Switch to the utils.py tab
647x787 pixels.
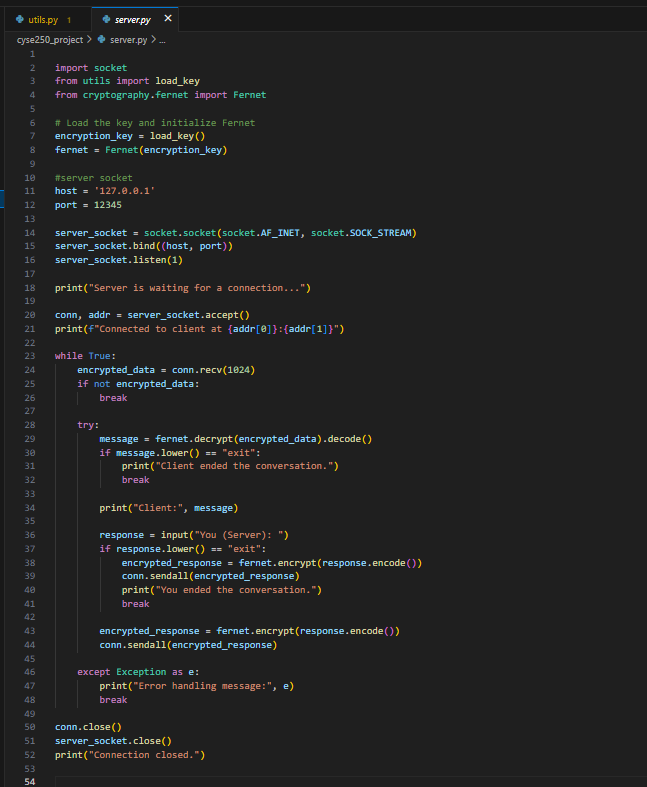coord(43,19)
